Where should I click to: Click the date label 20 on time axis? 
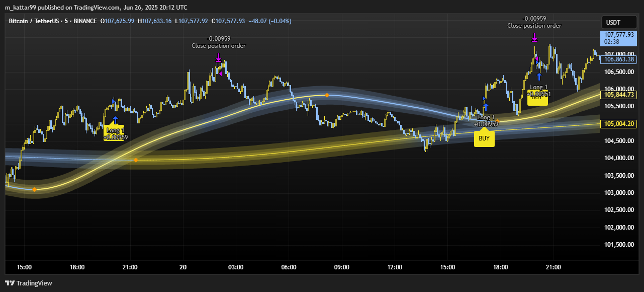pos(183,267)
